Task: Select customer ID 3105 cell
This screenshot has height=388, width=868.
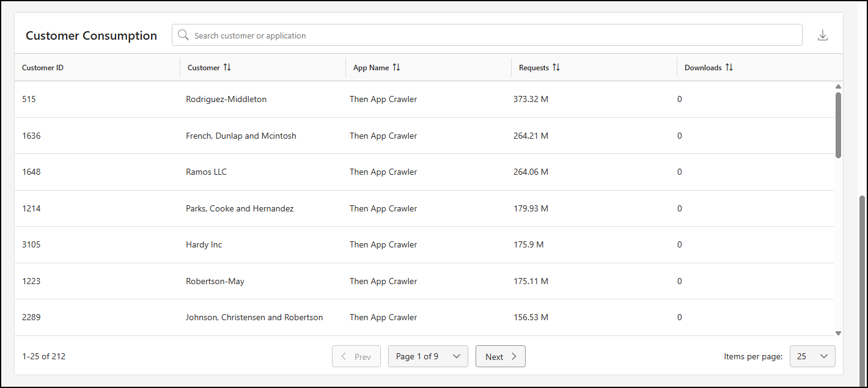Action: [31, 244]
